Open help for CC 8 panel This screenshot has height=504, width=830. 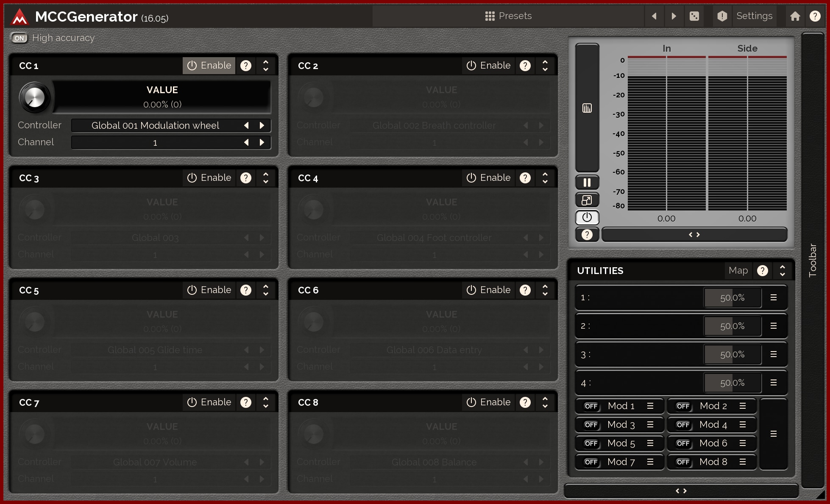(525, 402)
